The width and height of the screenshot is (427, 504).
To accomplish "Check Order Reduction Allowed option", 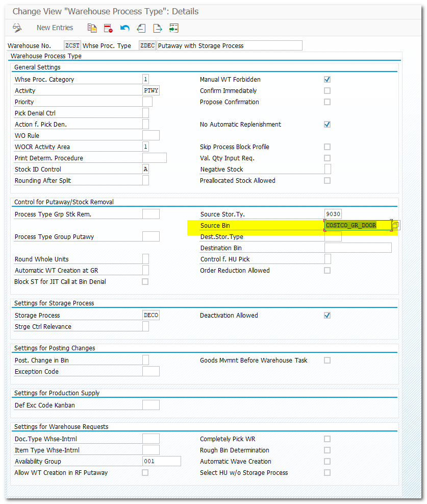I will click(x=328, y=271).
